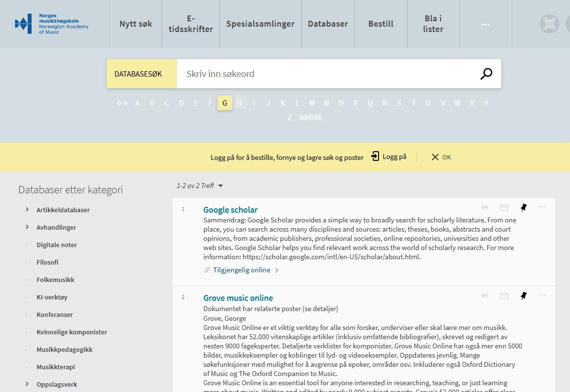
Task: Pin the Google scholar record
Action: 523,207
